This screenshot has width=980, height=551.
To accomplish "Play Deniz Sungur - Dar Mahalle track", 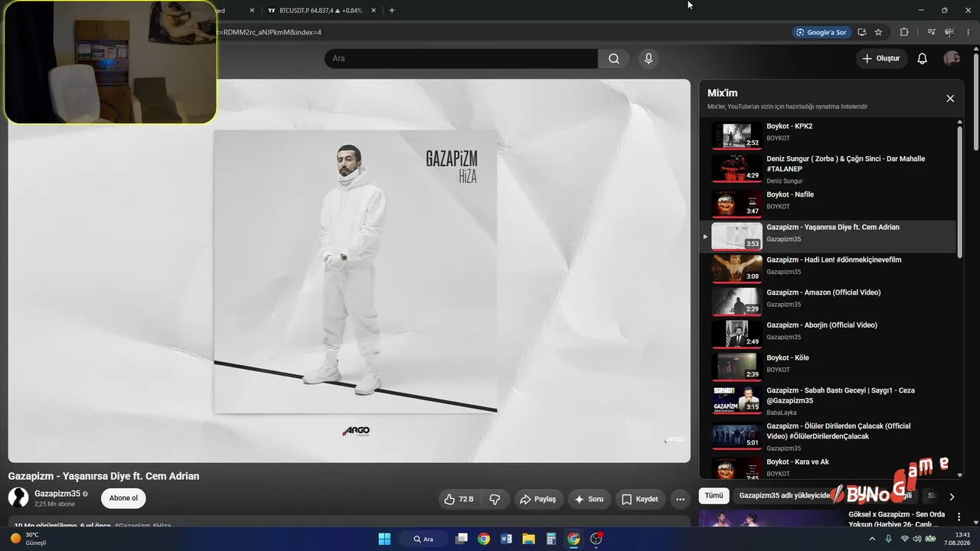I will click(829, 169).
